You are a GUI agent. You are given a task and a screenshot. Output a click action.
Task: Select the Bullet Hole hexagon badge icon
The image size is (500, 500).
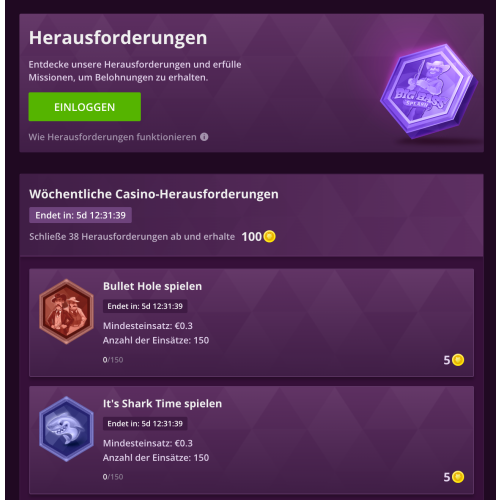click(x=66, y=312)
